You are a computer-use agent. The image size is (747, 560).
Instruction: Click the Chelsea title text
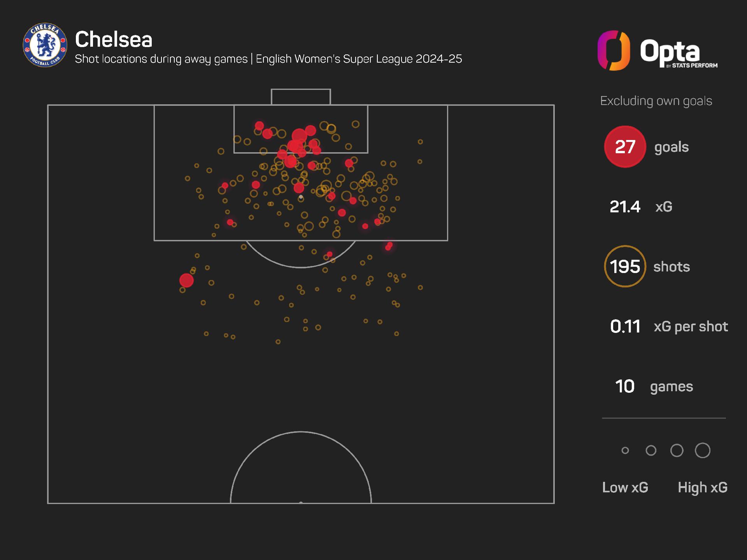tap(114, 39)
